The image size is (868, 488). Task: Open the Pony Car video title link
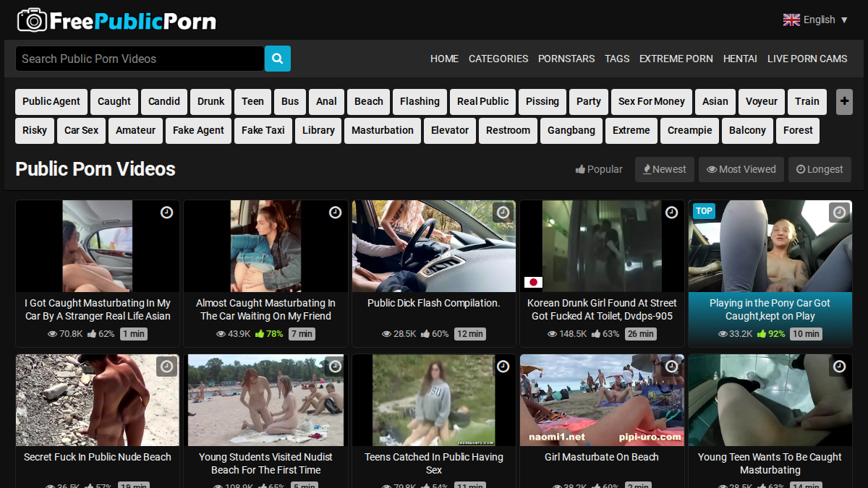click(770, 309)
